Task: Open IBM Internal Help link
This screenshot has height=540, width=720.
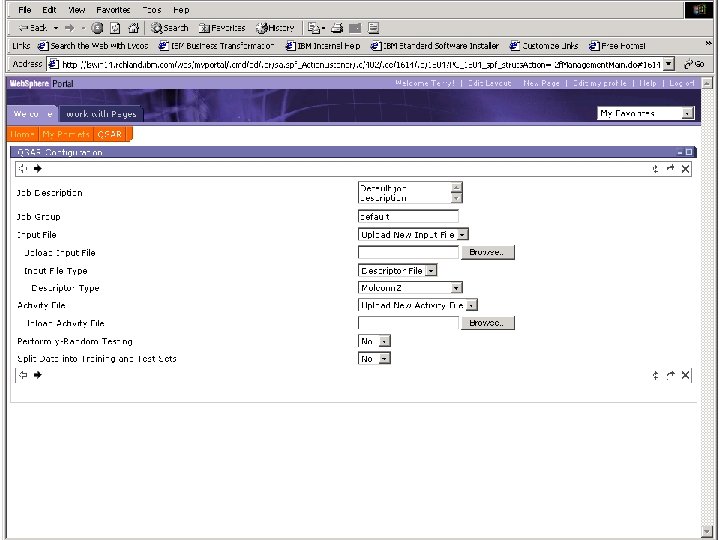Action: [x=323, y=45]
